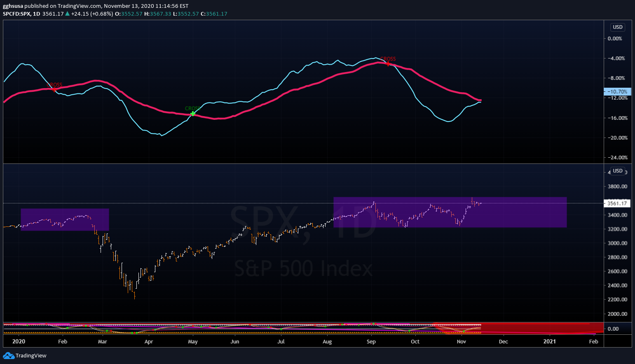Open USD currency selector in indicator pane
This screenshot has width=635, height=364.
(618, 27)
